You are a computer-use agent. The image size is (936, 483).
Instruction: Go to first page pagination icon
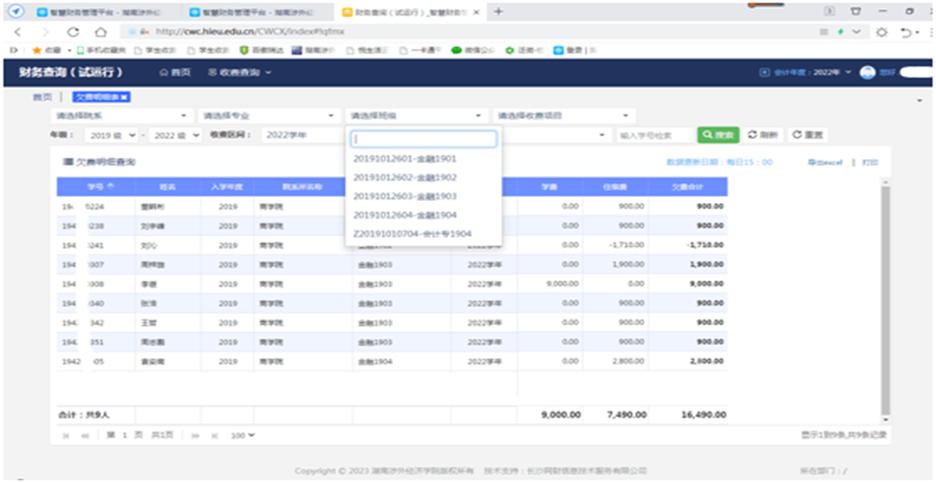[67, 436]
